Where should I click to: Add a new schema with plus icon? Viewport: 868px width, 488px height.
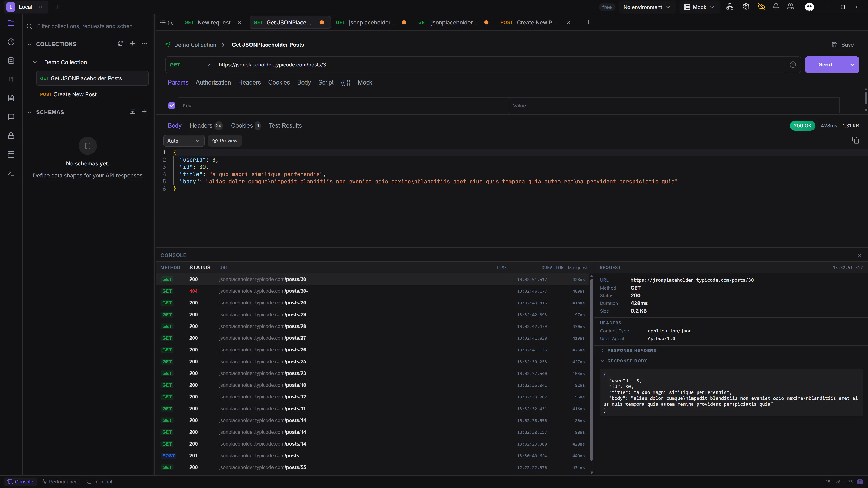coord(144,111)
